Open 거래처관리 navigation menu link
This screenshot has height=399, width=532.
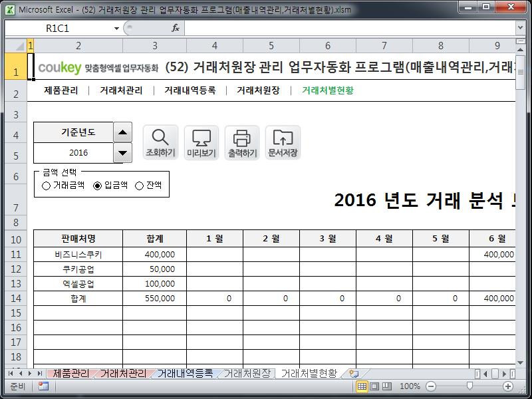[x=121, y=90]
